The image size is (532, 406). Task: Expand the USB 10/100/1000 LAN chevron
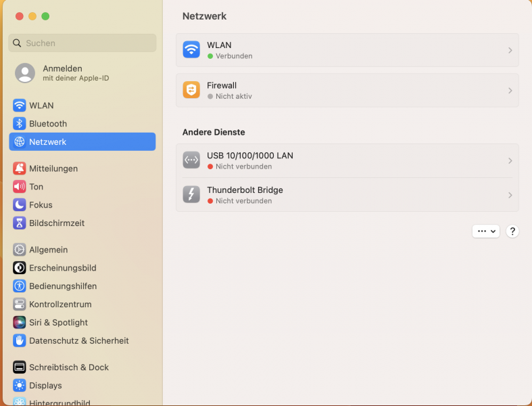[510, 161]
